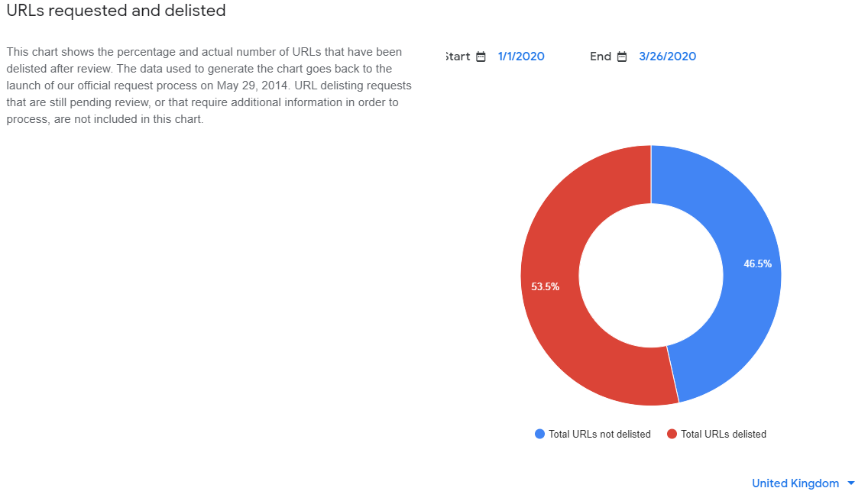Open the Start date calendar icon
This screenshot has width=868, height=501.
[x=481, y=57]
